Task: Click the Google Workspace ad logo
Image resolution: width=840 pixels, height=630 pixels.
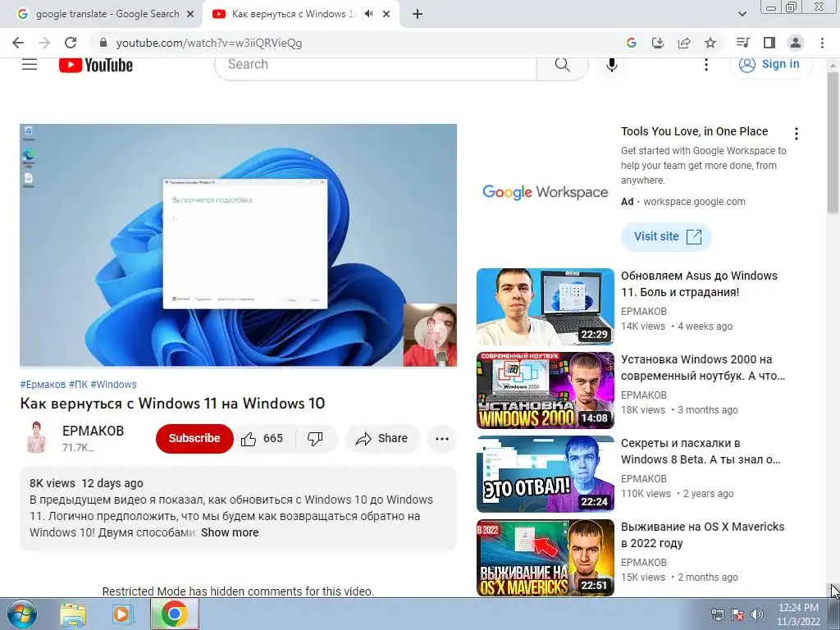Action: (x=546, y=191)
